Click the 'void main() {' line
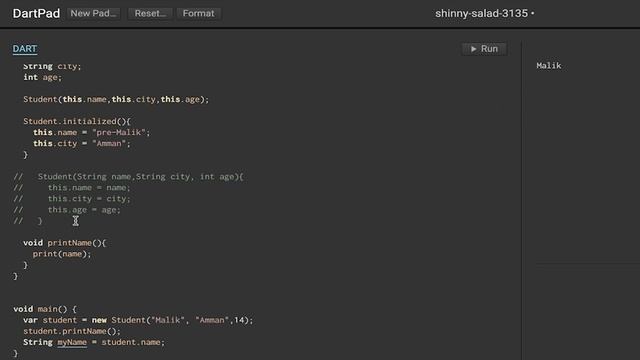 (45, 309)
